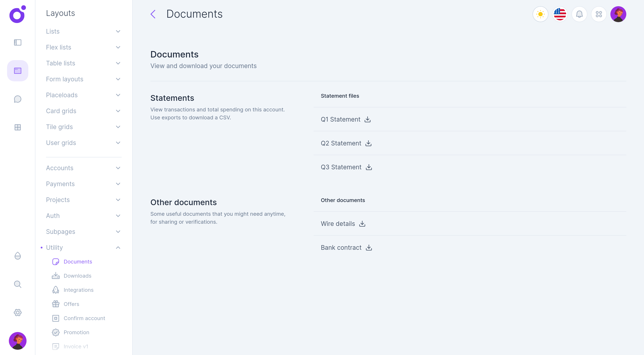
Task: Click the settings gear icon
Action: click(x=17, y=312)
